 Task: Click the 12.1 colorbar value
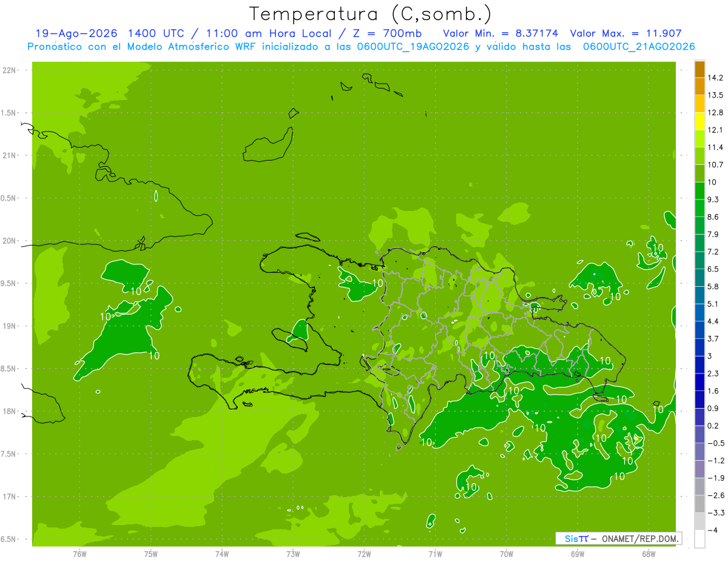click(x=715, y=130)
